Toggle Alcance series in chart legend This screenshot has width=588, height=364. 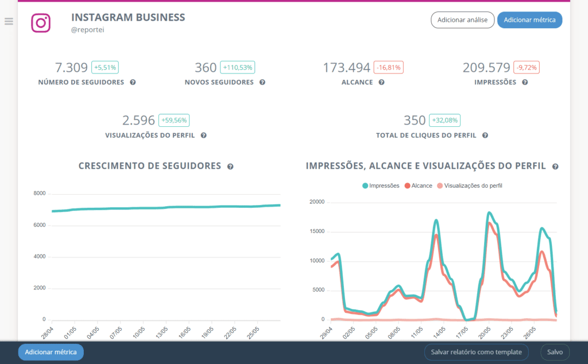coord(418,185)
